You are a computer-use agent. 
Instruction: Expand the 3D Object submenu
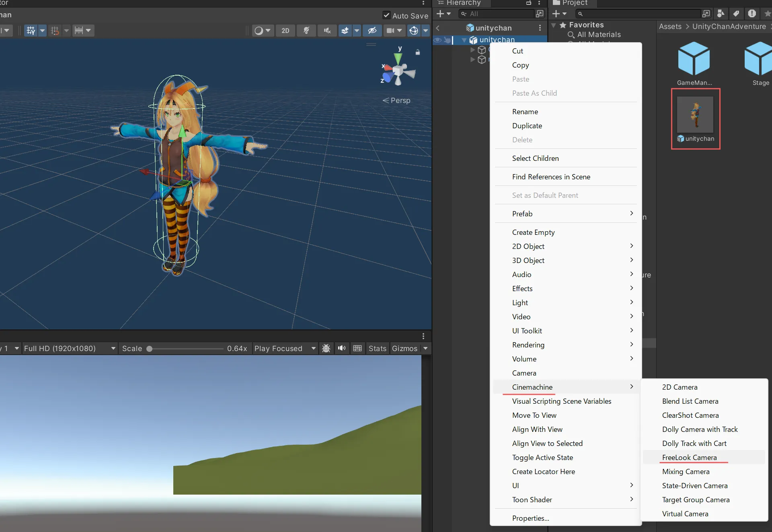[566, 261]
